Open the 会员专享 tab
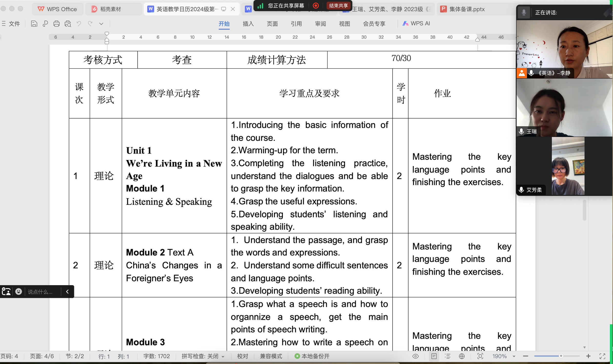The width and height of the screenshot is (613, 364). 374,24
